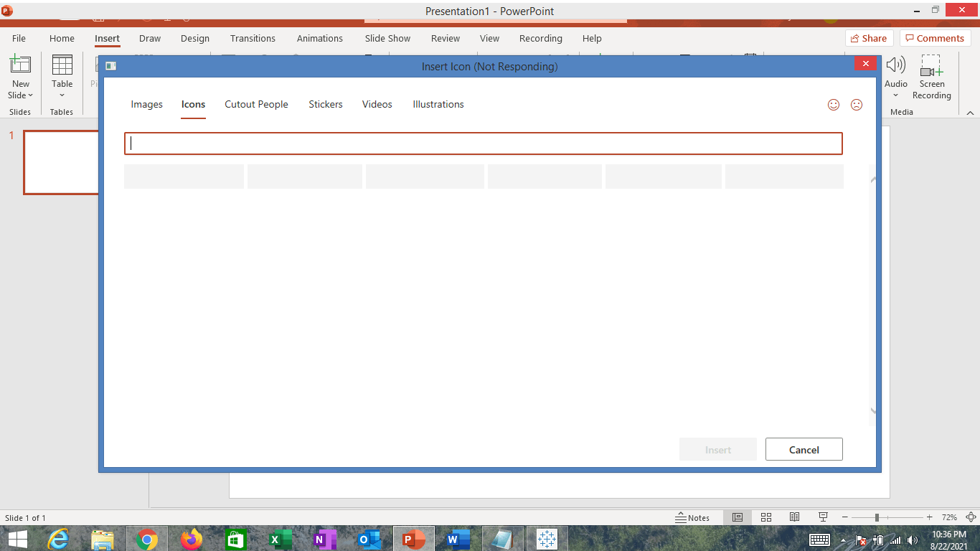
Task: Click the greyed-out Insert button
Action: (x=718, y=450)
